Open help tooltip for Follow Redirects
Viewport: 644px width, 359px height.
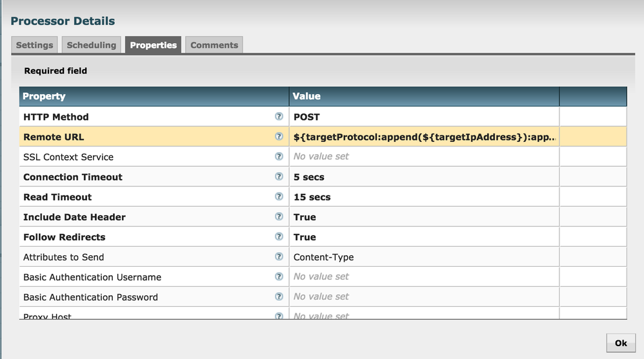279,237
